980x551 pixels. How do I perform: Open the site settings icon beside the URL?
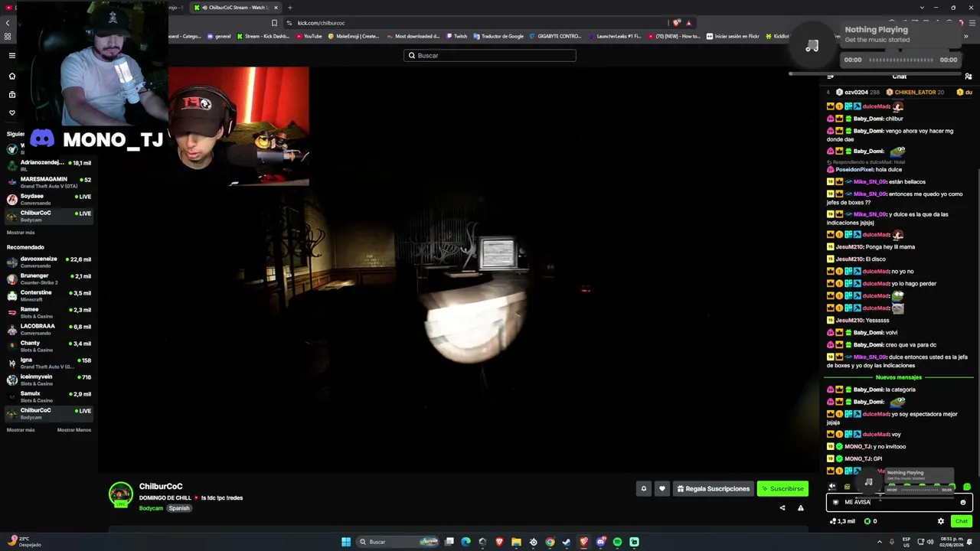[x=289, y=23]
